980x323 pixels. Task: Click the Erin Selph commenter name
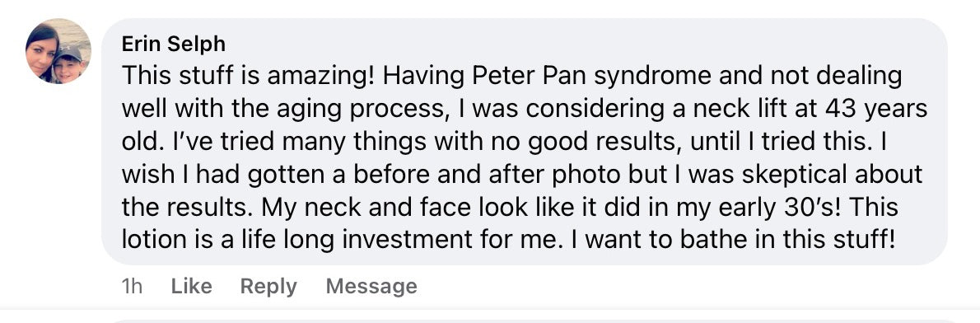click(173, 44)
